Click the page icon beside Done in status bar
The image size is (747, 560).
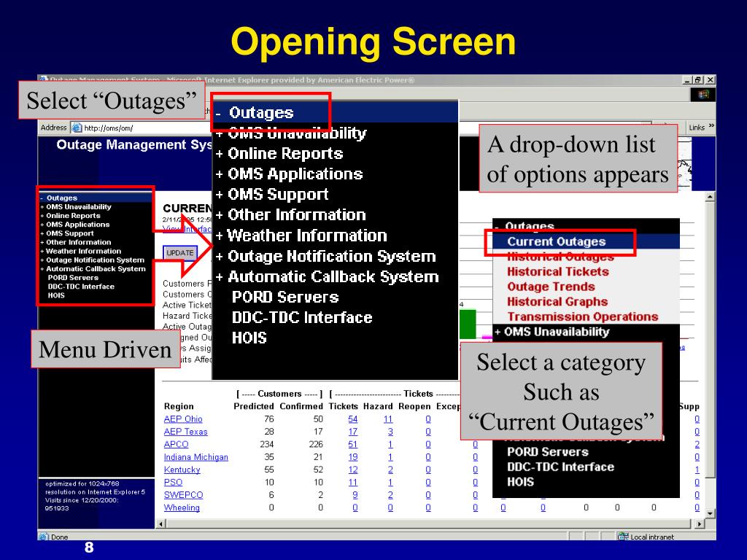coord(44,536)
